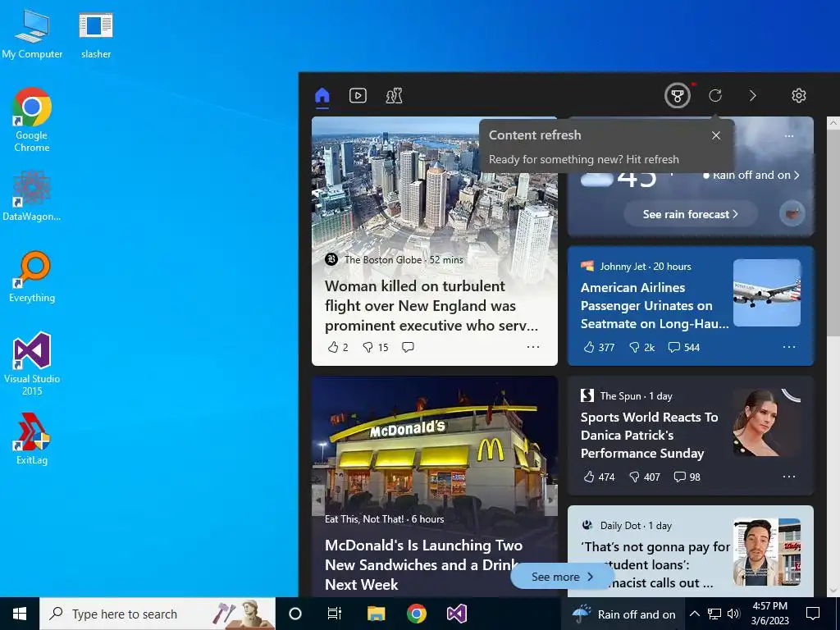The image size is (840, 630).
Task: Open more options on The Spun card
Action: tap(789, 477)
